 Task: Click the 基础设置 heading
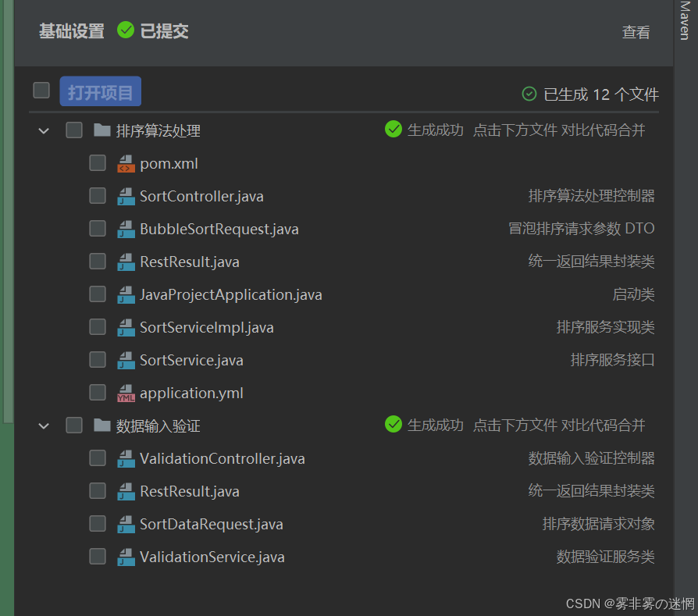click(71, 31)
